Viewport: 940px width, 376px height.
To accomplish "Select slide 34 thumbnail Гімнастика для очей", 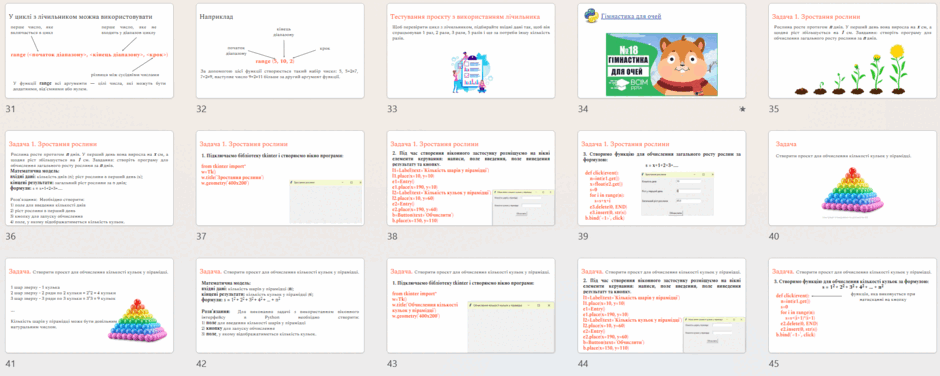I will click(x=662, y=52).
